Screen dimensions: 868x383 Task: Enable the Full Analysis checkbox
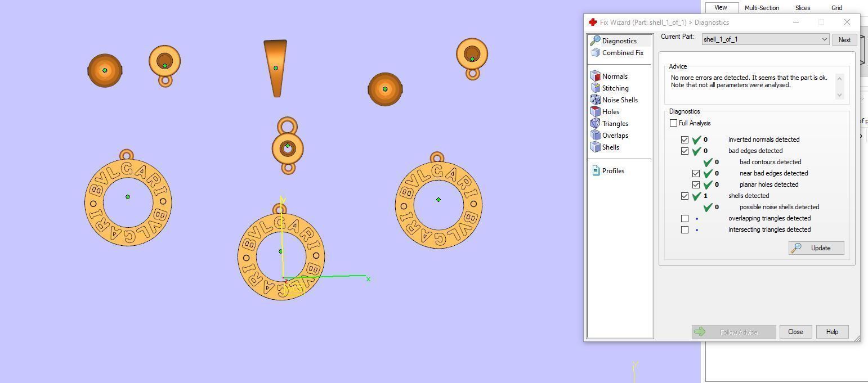pos(673,123)
